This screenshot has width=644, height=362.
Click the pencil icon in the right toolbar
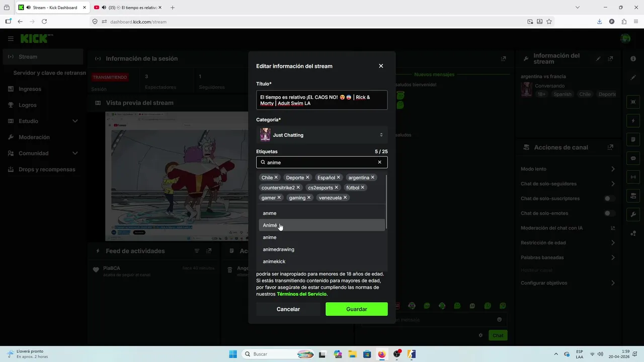tap(633, 77)
